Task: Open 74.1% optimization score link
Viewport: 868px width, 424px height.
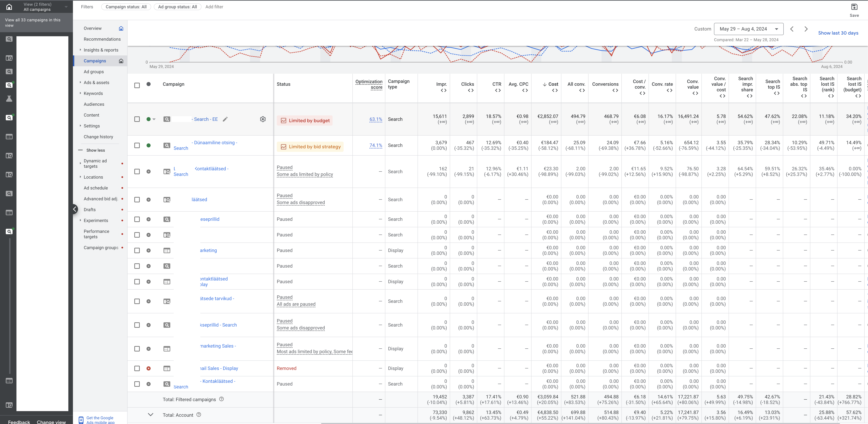Action: [x=376, y=146]
